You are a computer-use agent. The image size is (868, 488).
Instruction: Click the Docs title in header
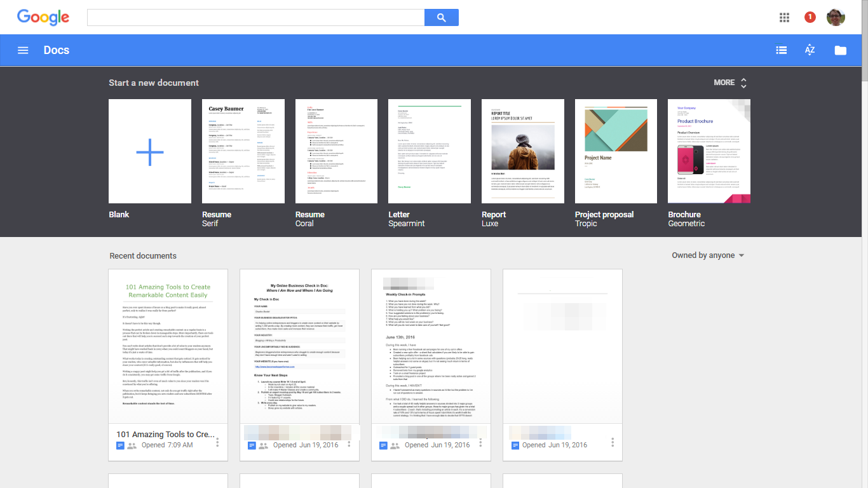(57, 50)
